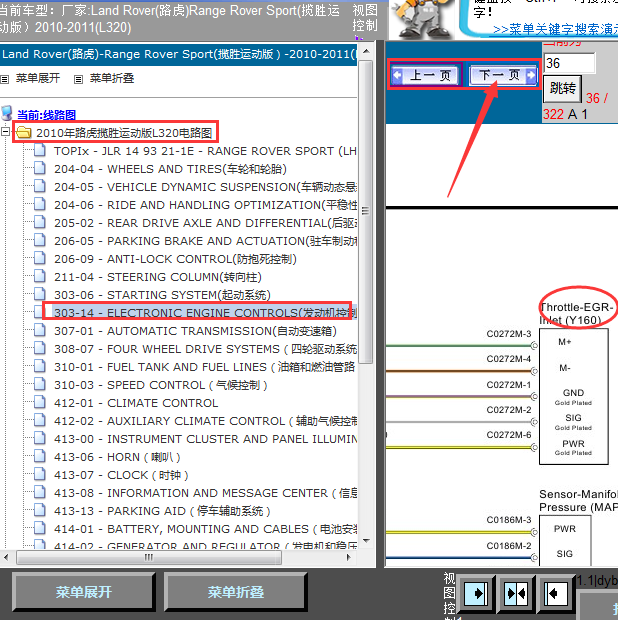
Task: Click the view control center-split icon
Action: (516, 593)
